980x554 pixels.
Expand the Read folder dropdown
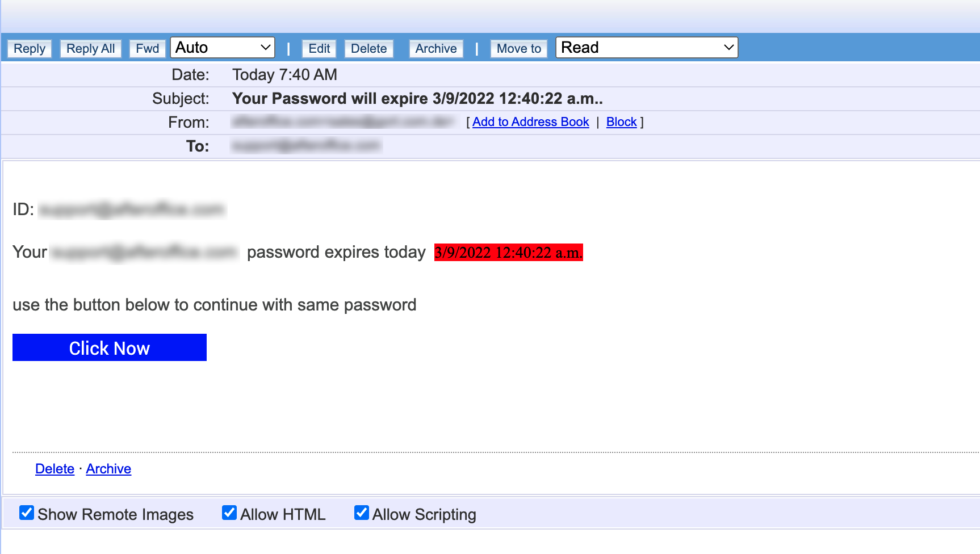(x=647, y=48)
